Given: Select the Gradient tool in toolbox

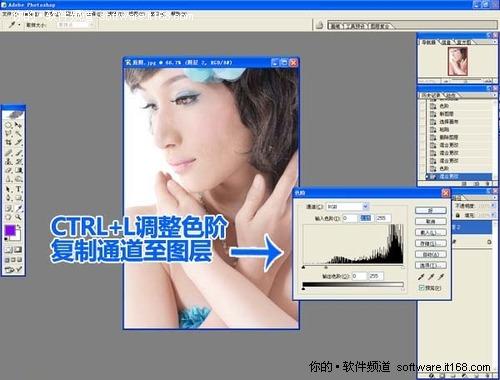Looking at the screenshot, I should [18, 170].
